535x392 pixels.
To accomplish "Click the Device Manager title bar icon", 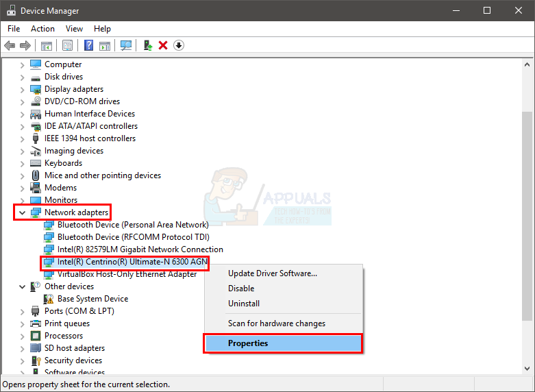I will [11, 10].
